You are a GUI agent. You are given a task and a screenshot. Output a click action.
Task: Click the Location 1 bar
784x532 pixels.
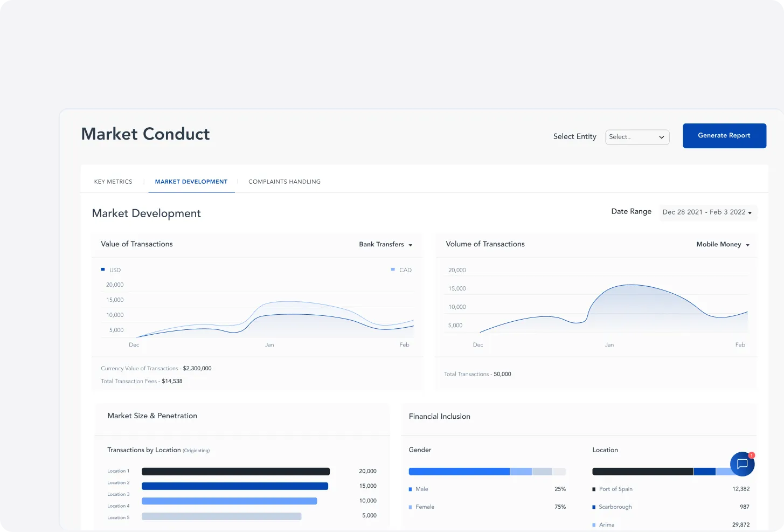coord(235,472)
